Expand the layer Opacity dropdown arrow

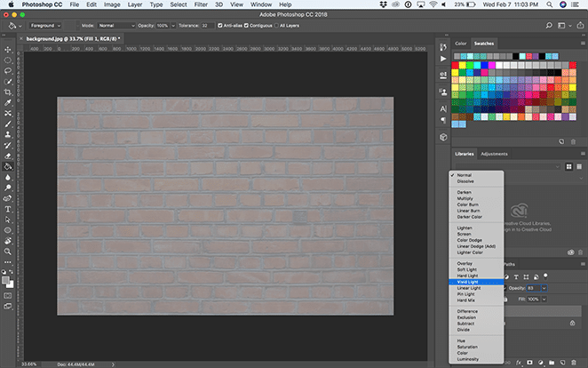tap(544, 288)
